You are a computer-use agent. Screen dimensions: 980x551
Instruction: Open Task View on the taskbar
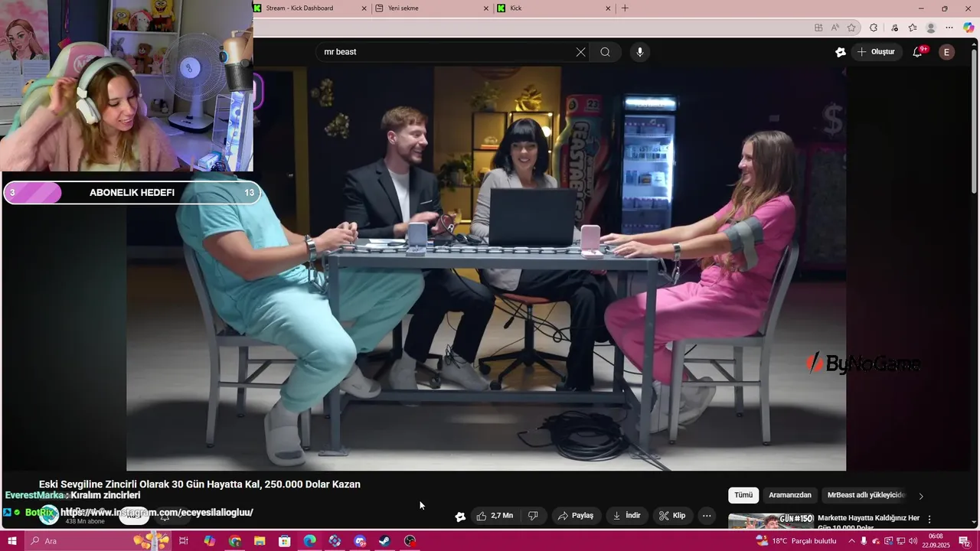(x=184, y=541)
